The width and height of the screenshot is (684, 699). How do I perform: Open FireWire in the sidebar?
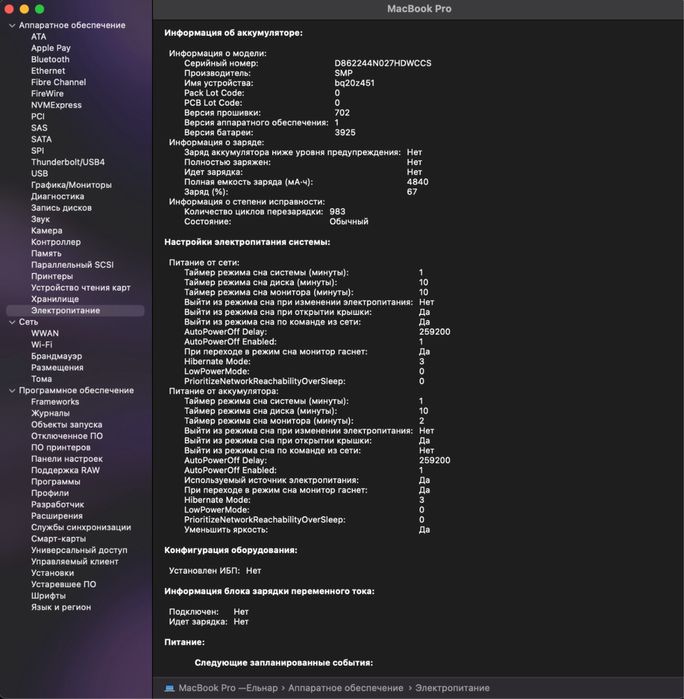[x=47, y=94]
